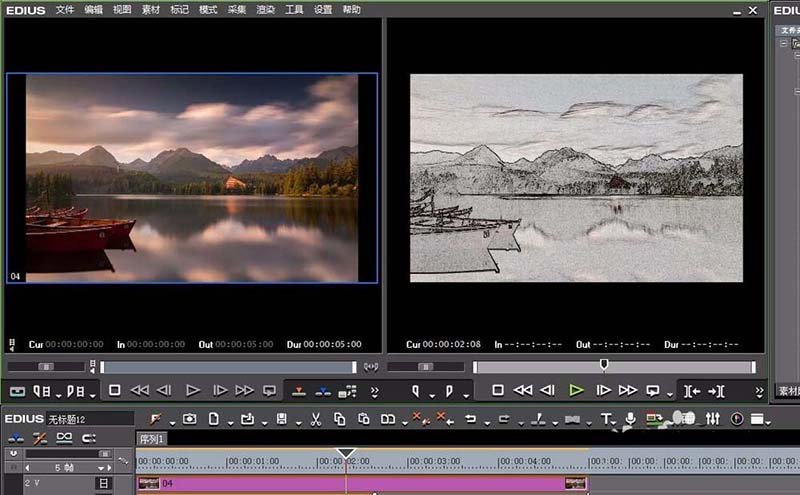The width and height of the screenshot is (800, 495).
Task: Step back one frame in source player
Action: pos(164,390)
